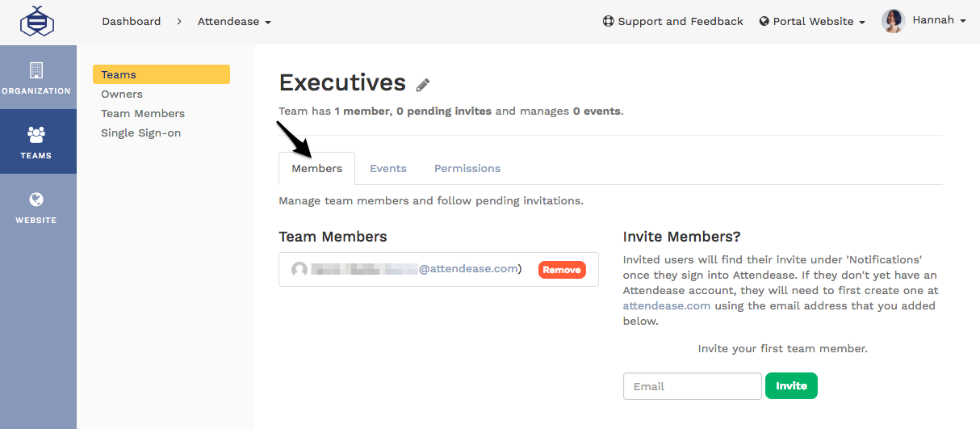Switch to the Events tab
Screen dimensions: 980x429
click(x=388, y=169)
